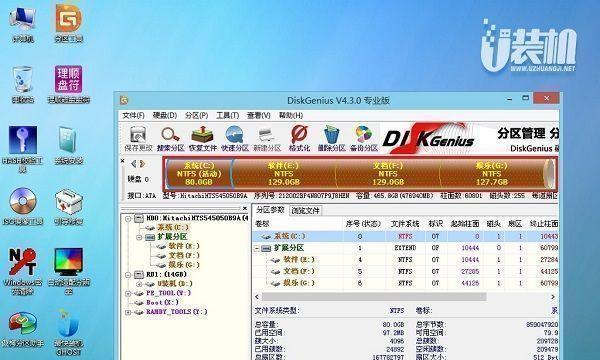
Task: Click the Recover Files (恢复文件) toolbar icon
Action: tap(202, 138)
